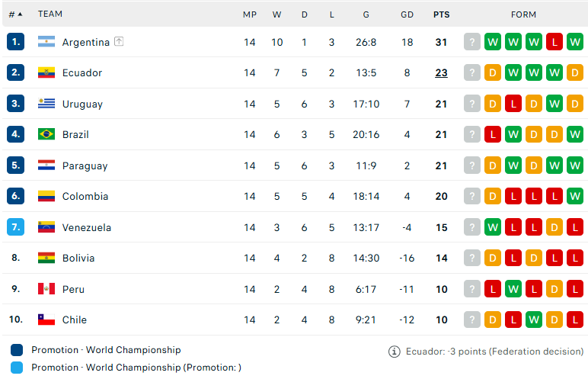588x379 pixels.
Task: Open the Colombia team link
Action: tap(85, 196)
